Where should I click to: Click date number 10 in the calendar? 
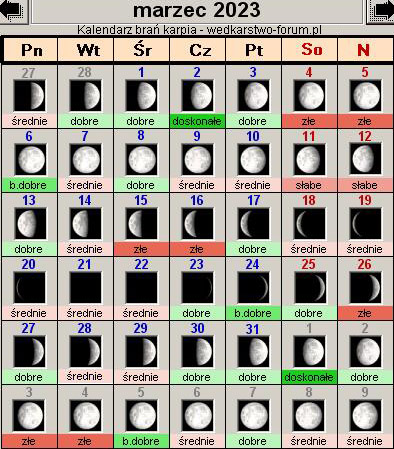(x=253, y=136)
